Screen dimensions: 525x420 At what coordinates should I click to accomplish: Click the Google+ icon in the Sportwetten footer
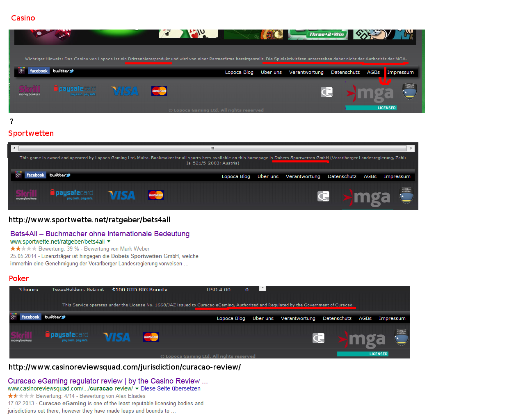pyautogui.click(x=18, y=175)
